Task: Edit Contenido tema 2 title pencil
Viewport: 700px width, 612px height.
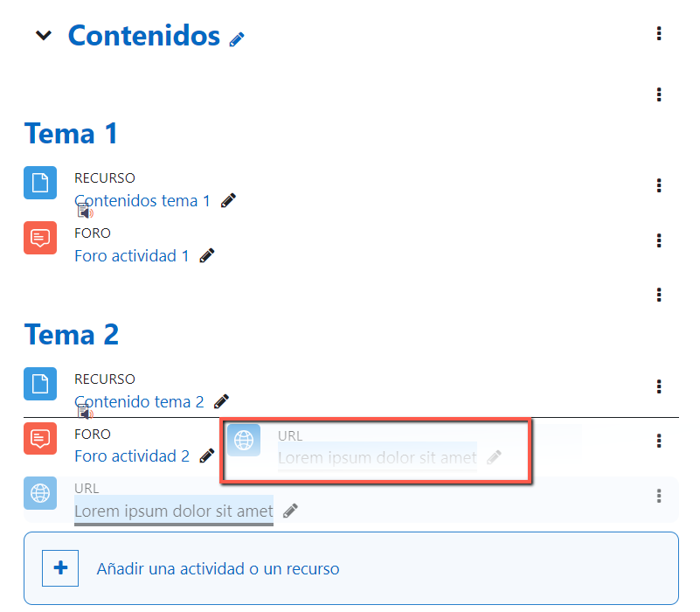Action: tap(221, 401)
